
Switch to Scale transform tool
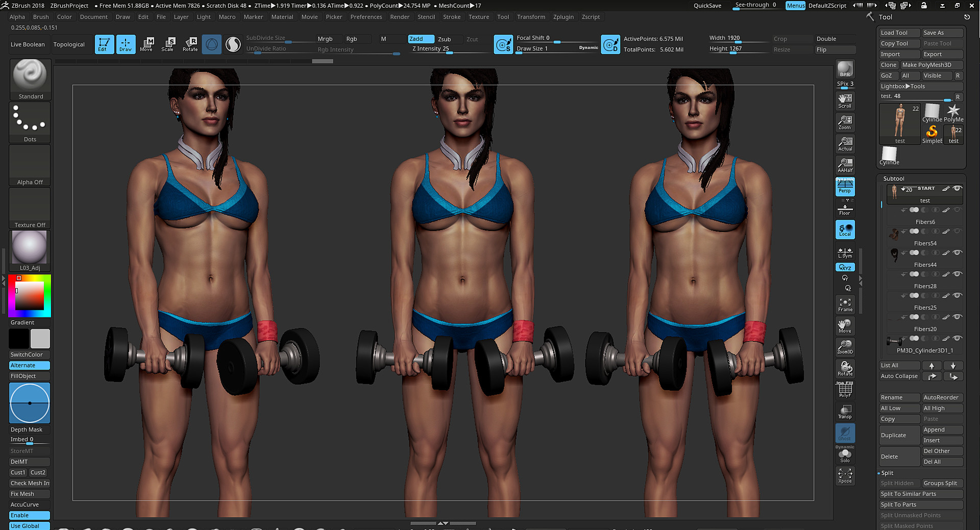click(x=168, y=44)
